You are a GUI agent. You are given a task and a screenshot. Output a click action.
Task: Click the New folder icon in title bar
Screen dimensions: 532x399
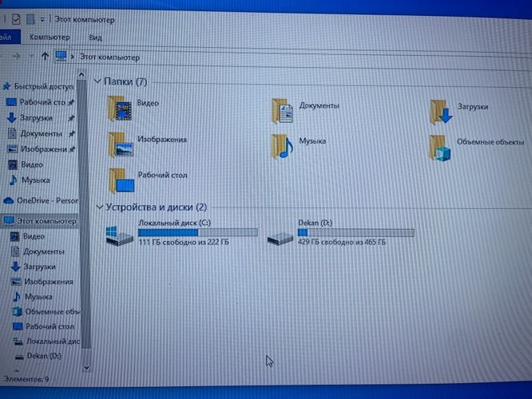pyautogui.click(x=30, y=19)
